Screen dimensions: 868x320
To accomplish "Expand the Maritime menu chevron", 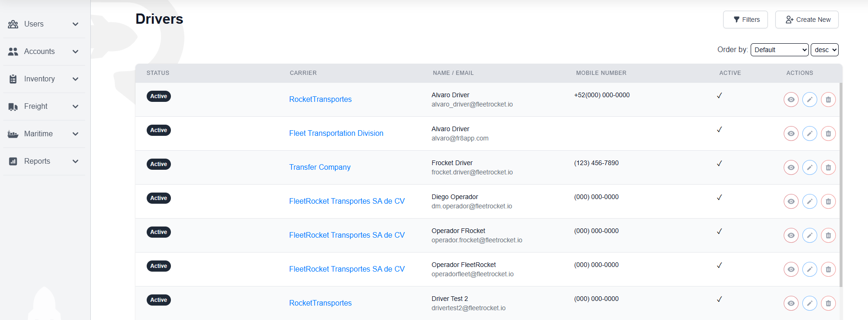I will pyautogui.click(x=75, y=134).
